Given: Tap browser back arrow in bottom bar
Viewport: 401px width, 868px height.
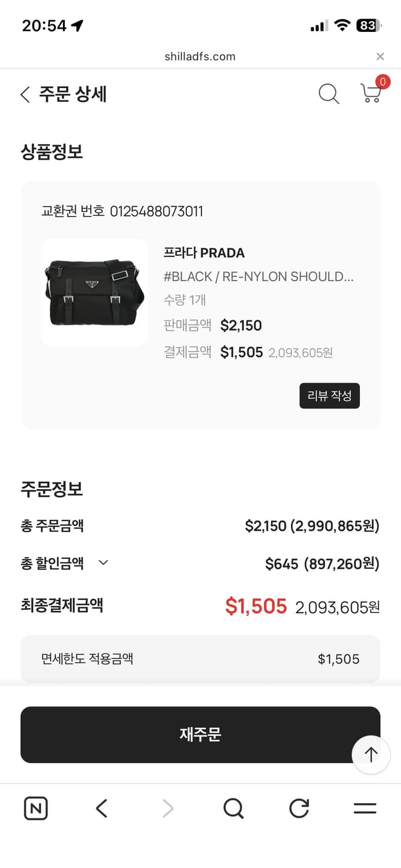Looking at the screenshot, I should [102, 808].
